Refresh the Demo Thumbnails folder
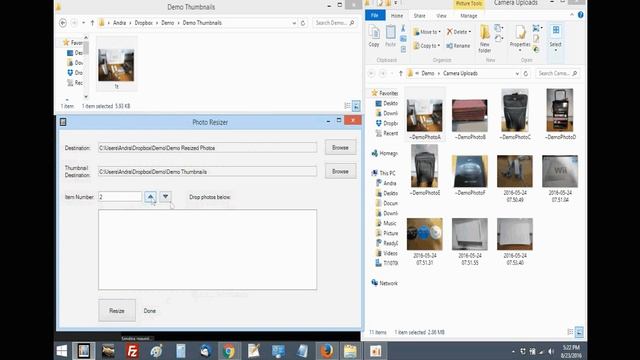The width and height of the screenshot is (640, 360). pyautogui.click(x=303, y=23)
